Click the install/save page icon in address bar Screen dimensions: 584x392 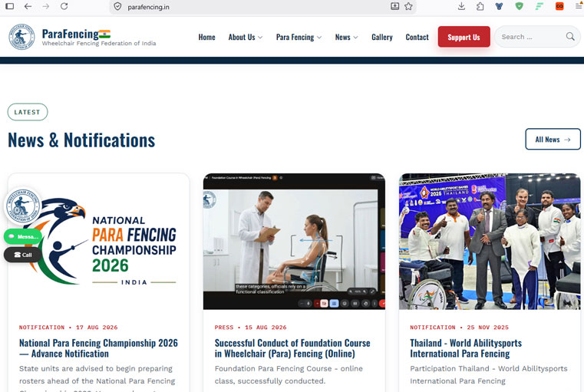394,6
